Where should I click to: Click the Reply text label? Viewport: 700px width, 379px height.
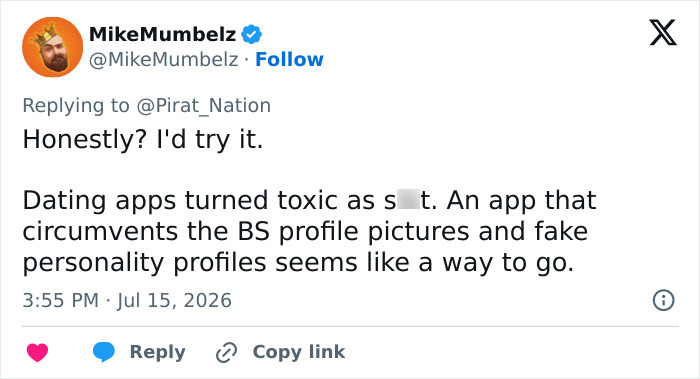click(x=158, y=352)
